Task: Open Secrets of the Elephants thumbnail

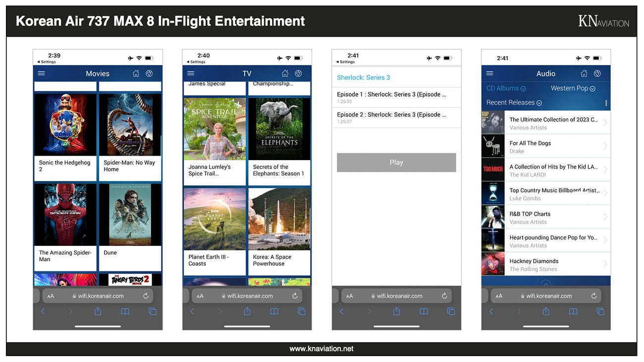Action: coord(279,129)
